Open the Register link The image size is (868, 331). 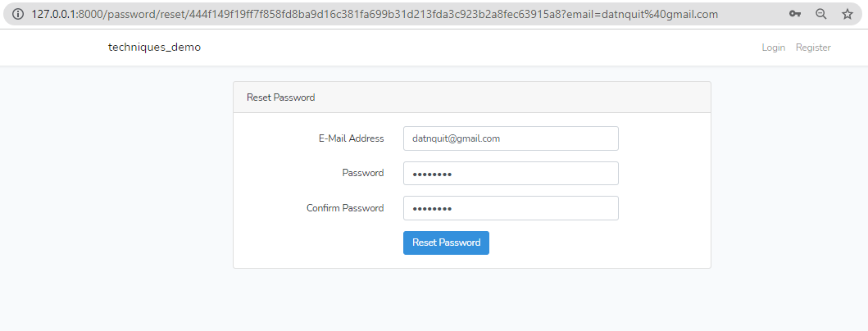click(813, 48)
